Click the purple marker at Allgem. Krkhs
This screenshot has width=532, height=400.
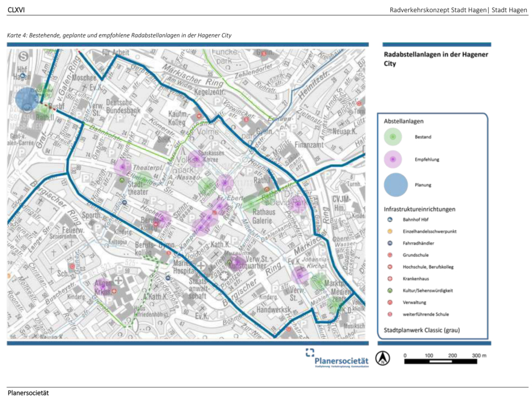(x=103, y=287)
